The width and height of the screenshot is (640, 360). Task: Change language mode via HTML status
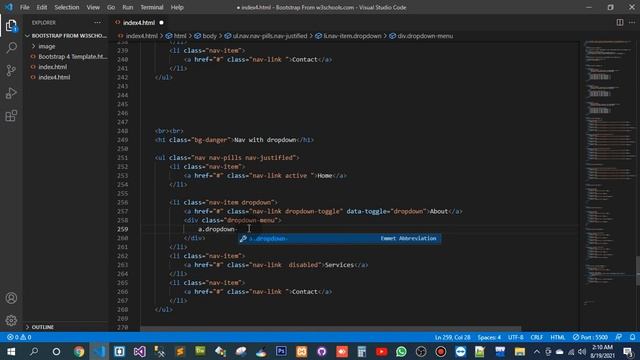click(558, 337)
